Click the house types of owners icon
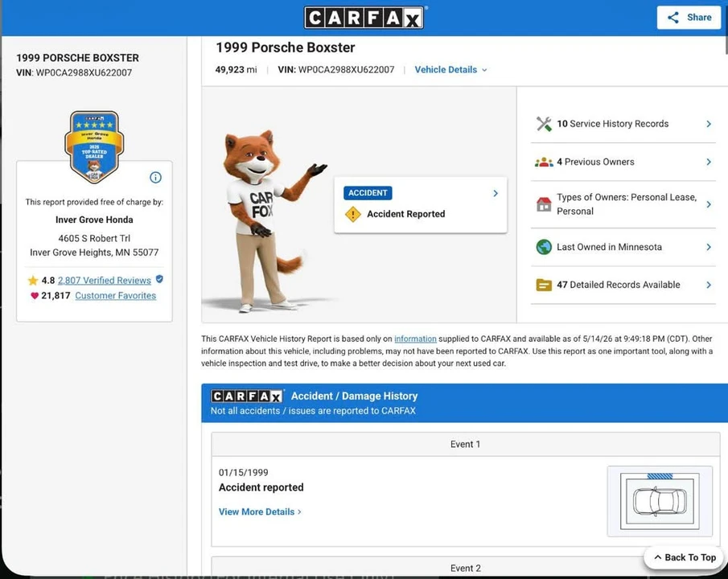728x579 pixels. click(x=544, y=204)
